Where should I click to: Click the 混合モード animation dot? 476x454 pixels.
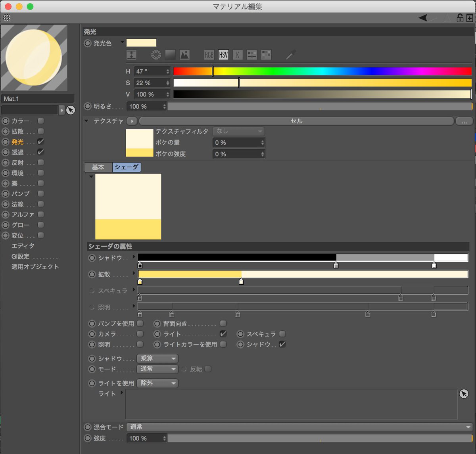pyautogui.click(x=88, y=427)
